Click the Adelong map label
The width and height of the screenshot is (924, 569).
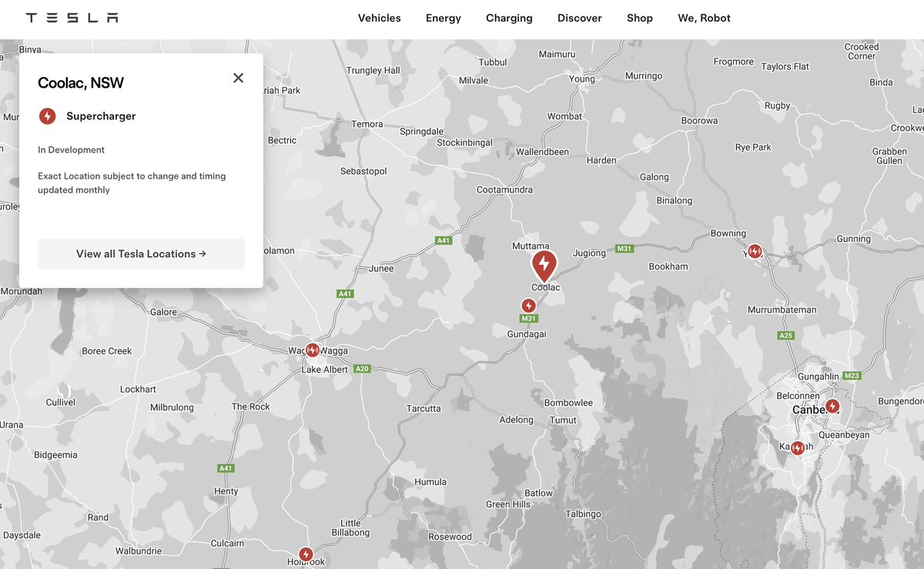(x=516, y=420)
